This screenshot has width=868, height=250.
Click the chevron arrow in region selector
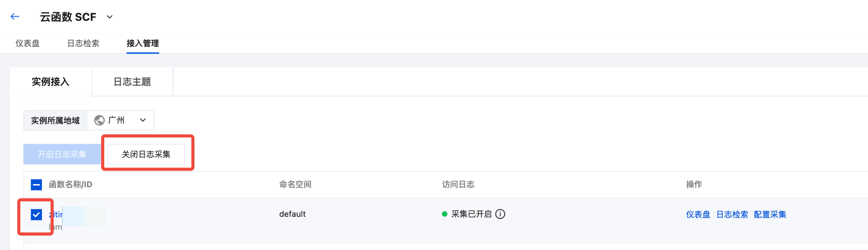(143, 120)
